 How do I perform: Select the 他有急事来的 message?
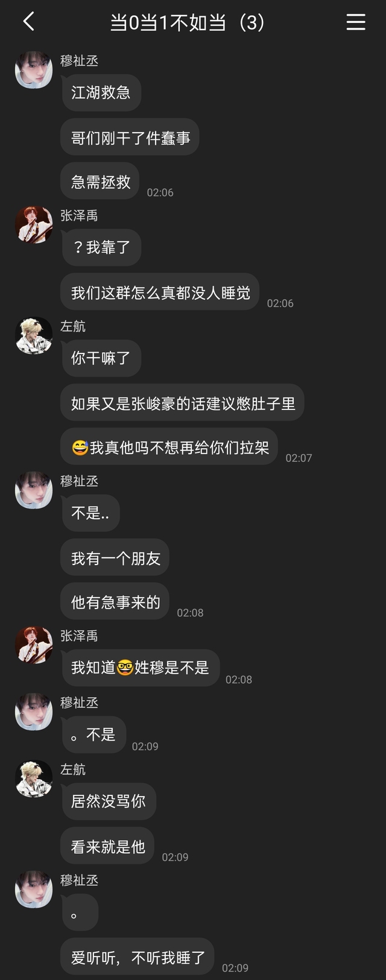pos(115,602)
